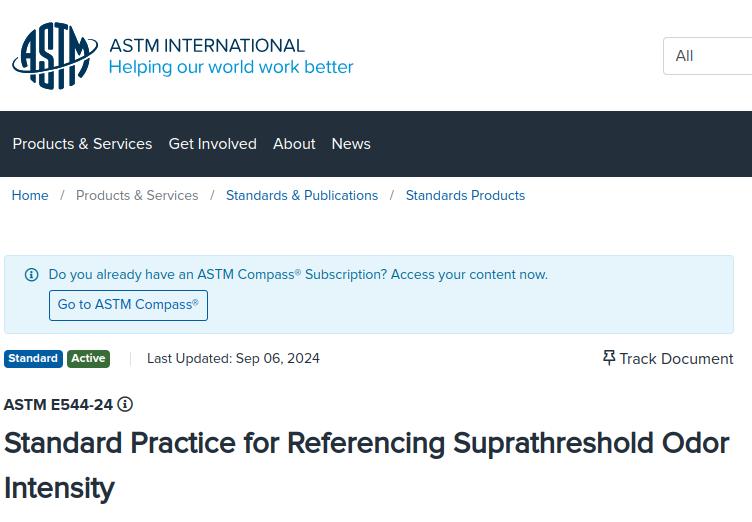Open the Products & Services nav menu
Screen dimensions: 752x522
coord(82,144)
